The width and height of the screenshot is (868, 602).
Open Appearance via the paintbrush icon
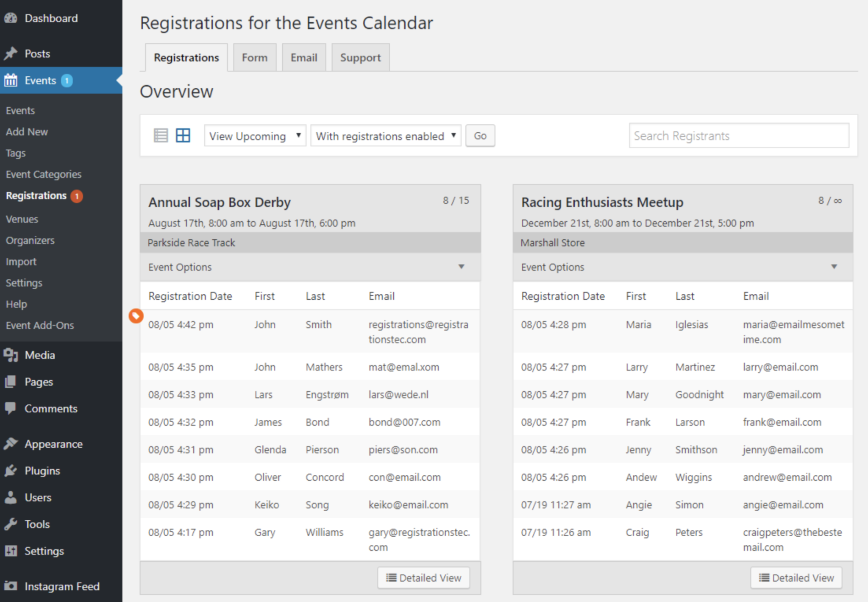tap(11, 443)
